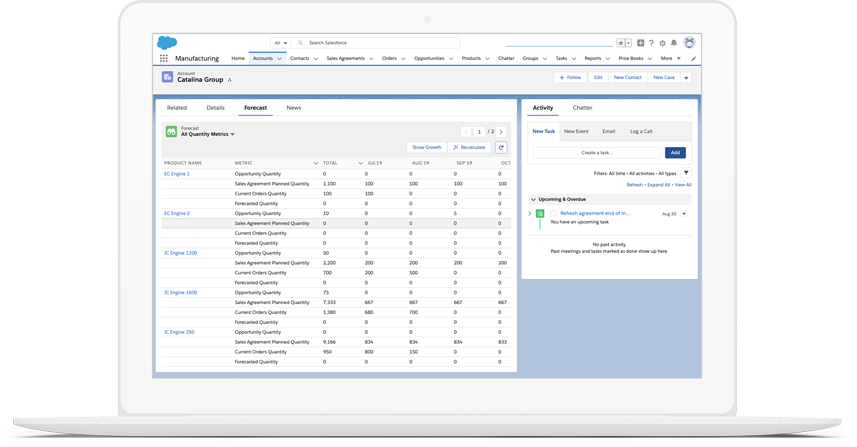Viewport: 857px width, 447px height.
Task: Click the green task icon in Upcoming & Overdue
Action: click(540, 214)
